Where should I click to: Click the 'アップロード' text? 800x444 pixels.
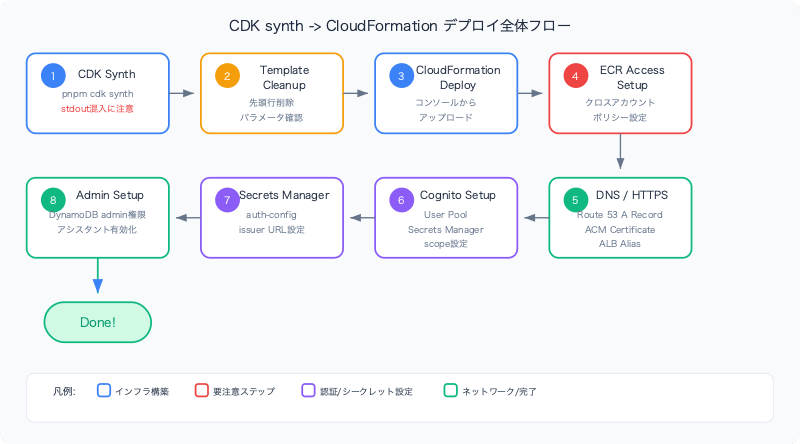(445, 117)
